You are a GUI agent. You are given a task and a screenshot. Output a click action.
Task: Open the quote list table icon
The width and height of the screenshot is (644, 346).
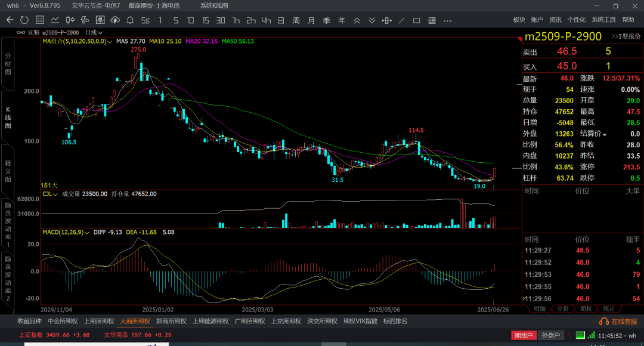pyautogui.click(x=40, y=20)
